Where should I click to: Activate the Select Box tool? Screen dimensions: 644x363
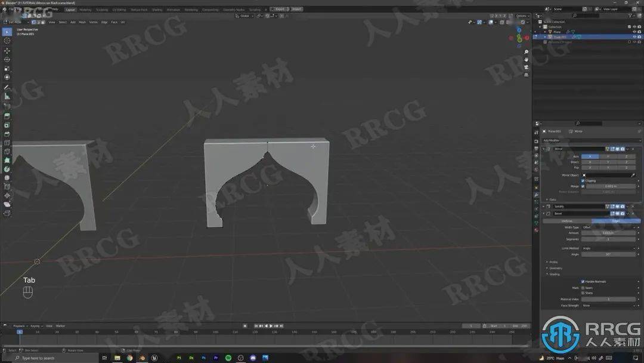coord(7,32)
